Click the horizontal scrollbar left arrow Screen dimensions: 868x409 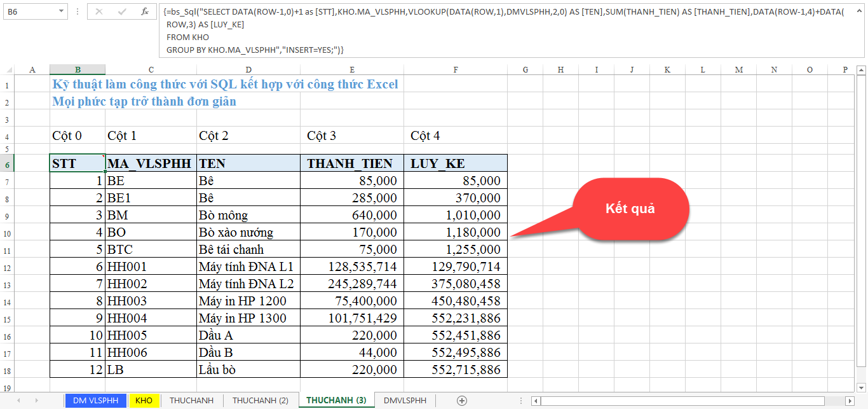[536, 400]
